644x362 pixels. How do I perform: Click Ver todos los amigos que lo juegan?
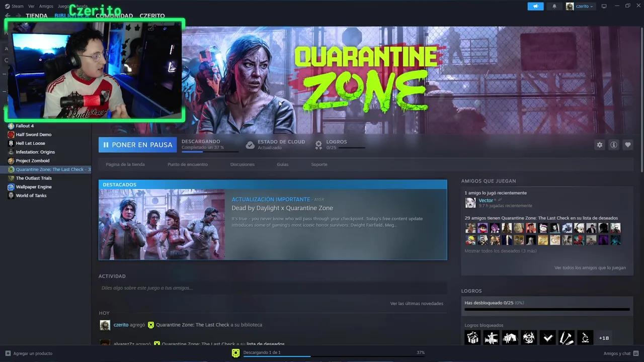tap(590, 268)
